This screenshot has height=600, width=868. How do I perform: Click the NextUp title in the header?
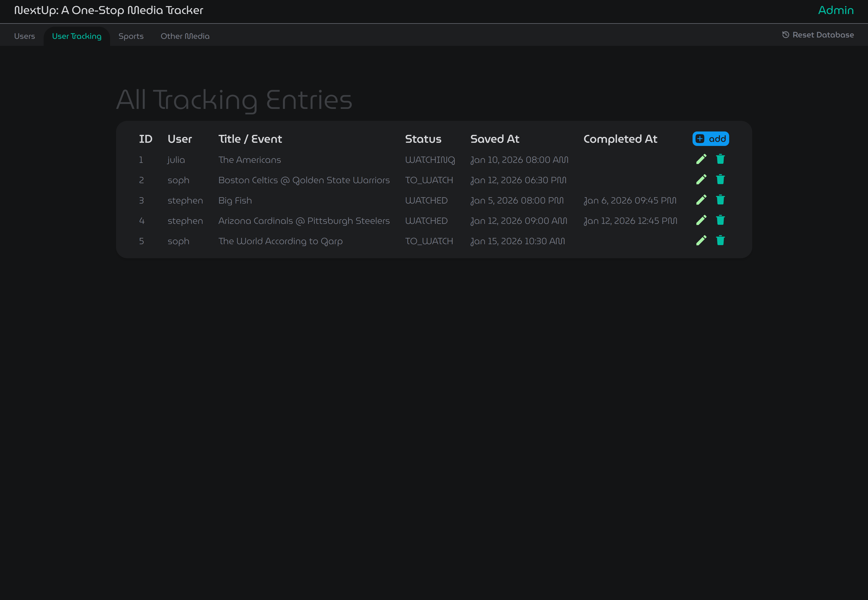[x=109, y=11]
